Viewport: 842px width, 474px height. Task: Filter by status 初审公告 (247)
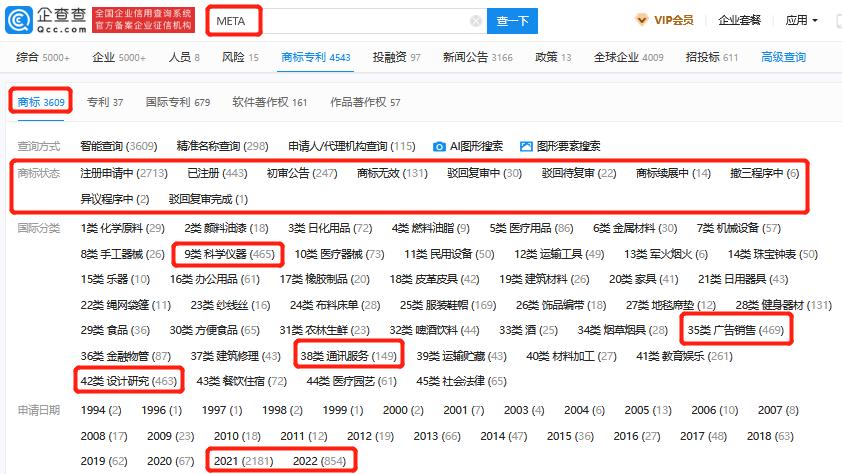pos(302,173)
